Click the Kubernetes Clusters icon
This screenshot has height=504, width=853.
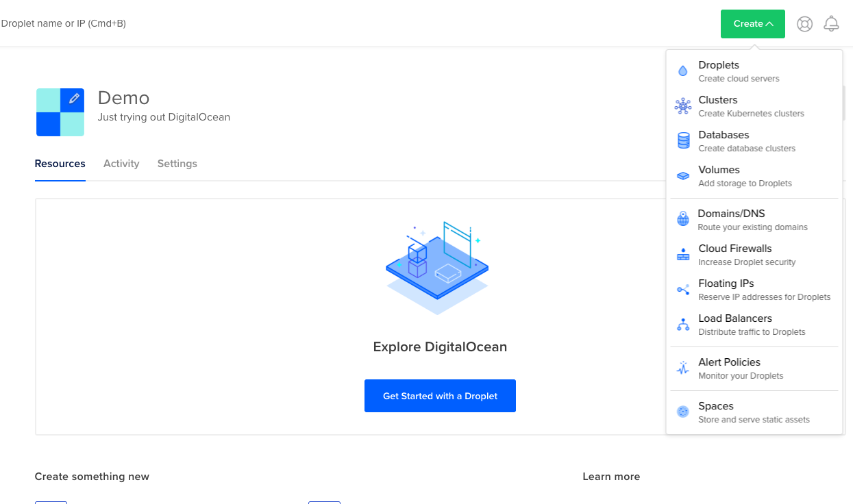(683, 106)
